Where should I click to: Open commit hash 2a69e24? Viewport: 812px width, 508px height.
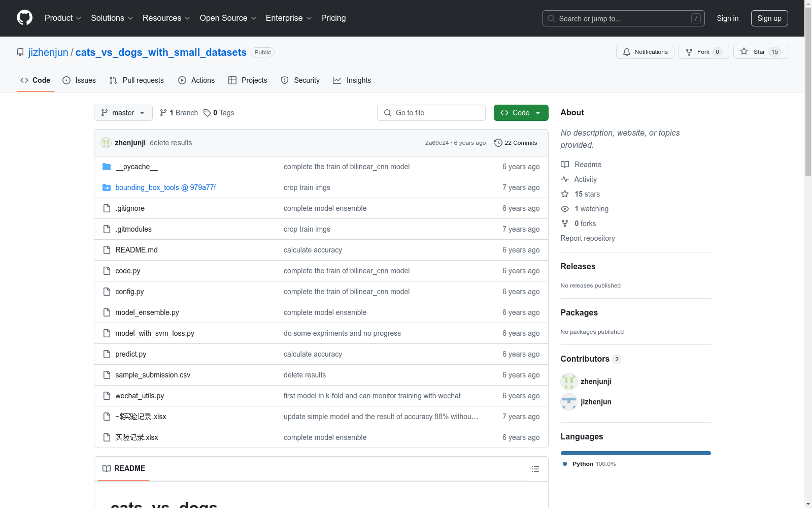[437, 143]
